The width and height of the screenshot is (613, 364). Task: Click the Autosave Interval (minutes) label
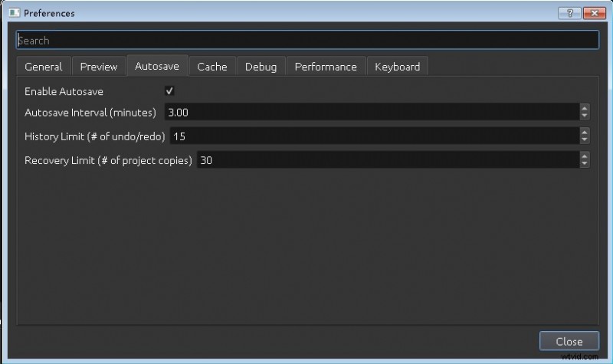tap(90, 113)
